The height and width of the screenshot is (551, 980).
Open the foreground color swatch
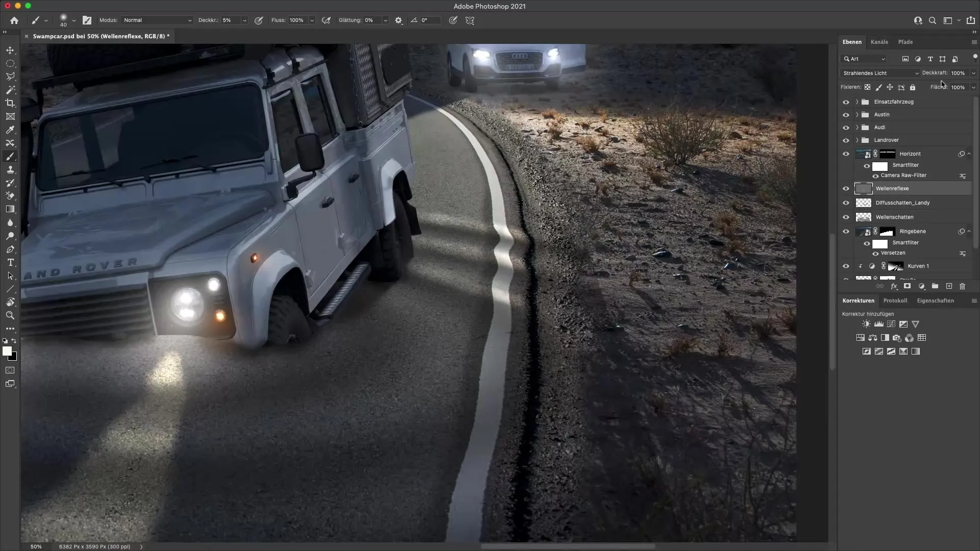(8, 352)
